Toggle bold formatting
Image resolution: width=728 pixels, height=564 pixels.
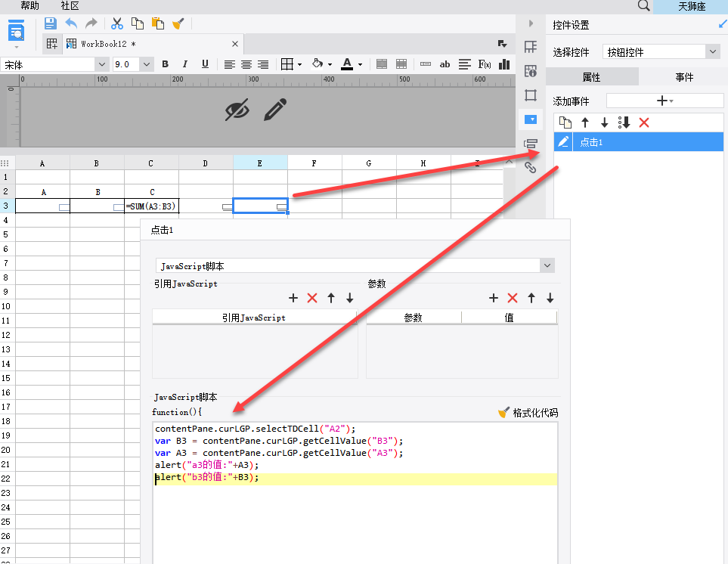(165, 64)
